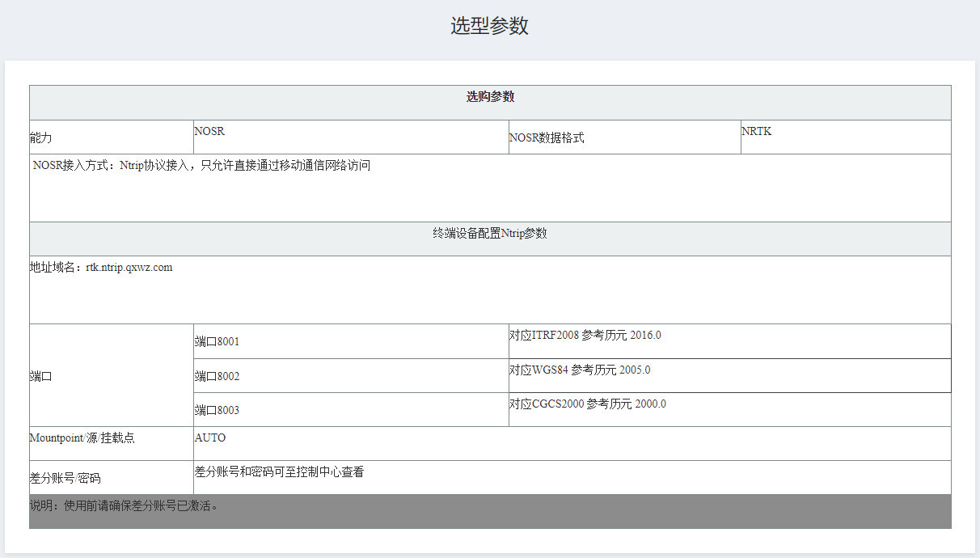Select the AUTO mountpoint value
The image size is (980, 558).
pos(210,438)
